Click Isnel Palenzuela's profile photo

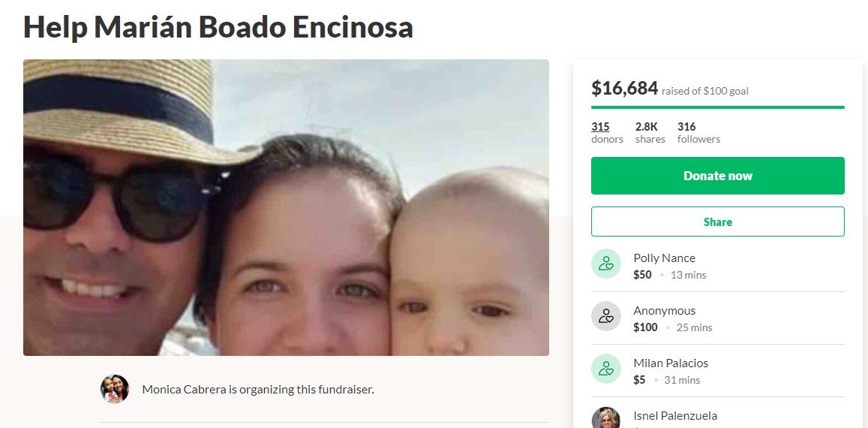pos(605,417)
